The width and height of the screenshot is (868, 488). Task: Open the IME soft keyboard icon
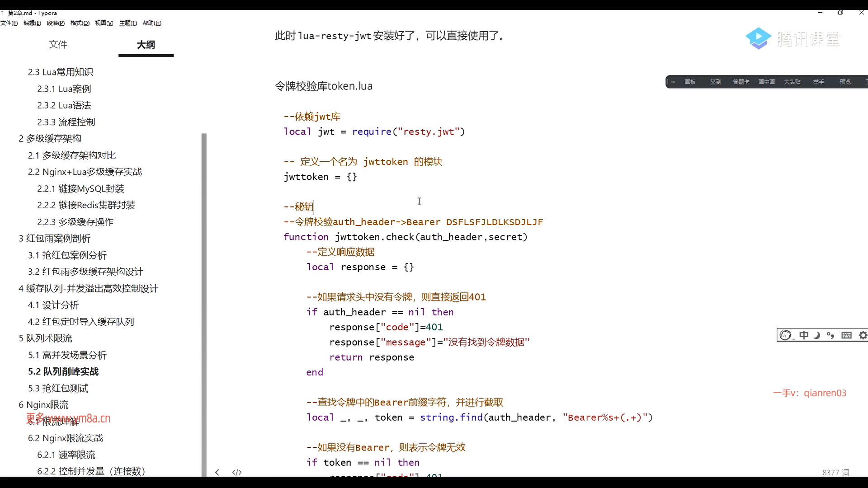point(846,335)
